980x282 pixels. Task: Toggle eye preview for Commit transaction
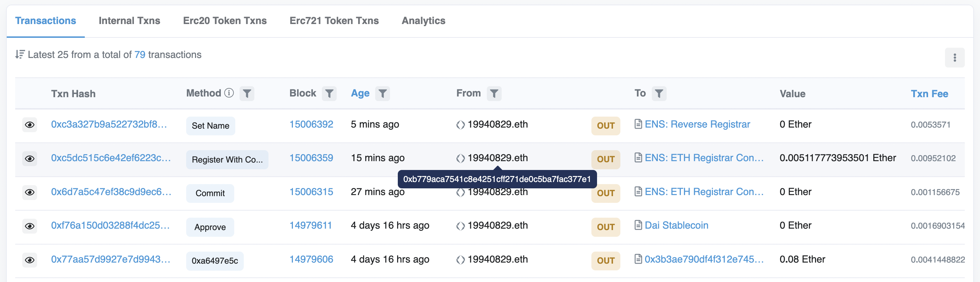30,193
